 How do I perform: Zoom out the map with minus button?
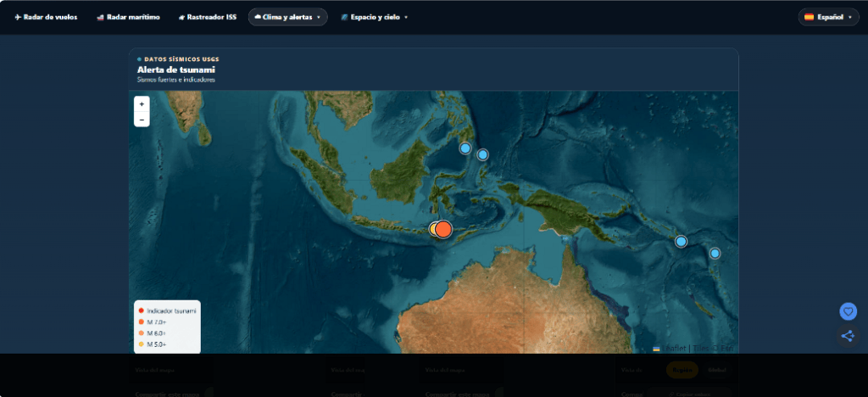142,119
